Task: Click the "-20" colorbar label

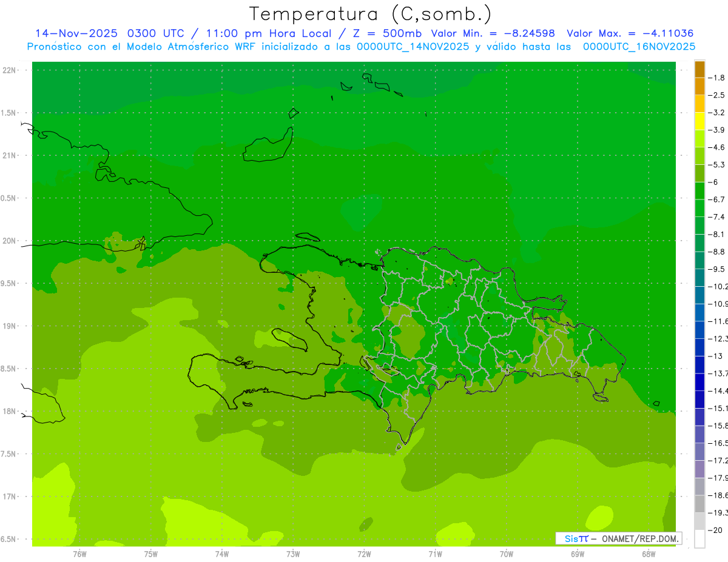Action: pyautogui.click(x=715, y=530)
